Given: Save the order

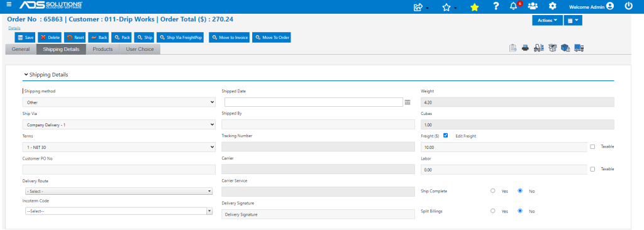Looking at the screenshot, I should tap(26, 37).
